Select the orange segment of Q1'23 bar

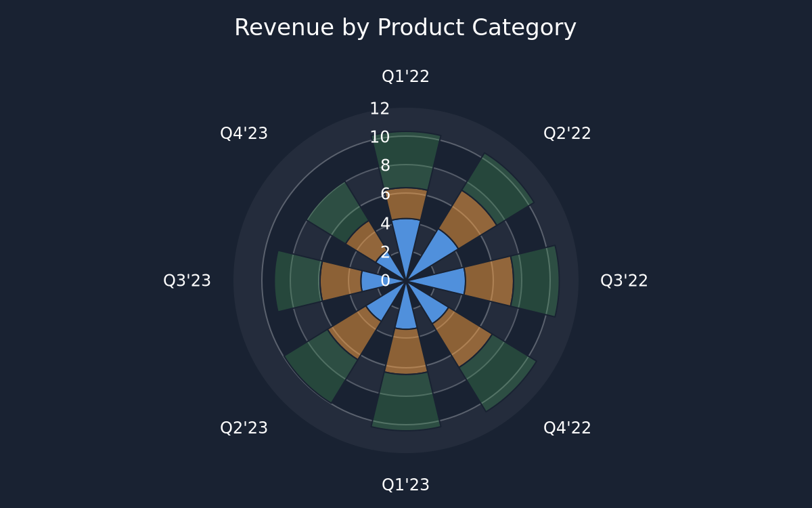[x=406, y=351]
